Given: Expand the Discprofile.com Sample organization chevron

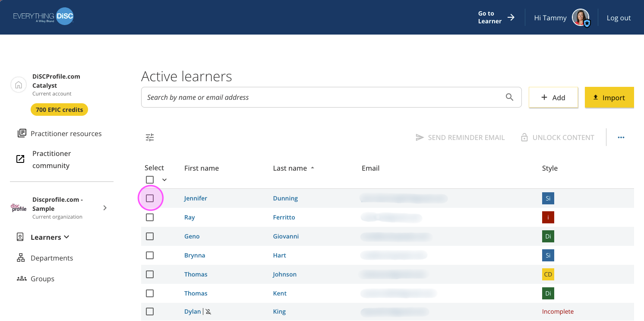Looking at the screenshot, I should click(x=105, y=208).
